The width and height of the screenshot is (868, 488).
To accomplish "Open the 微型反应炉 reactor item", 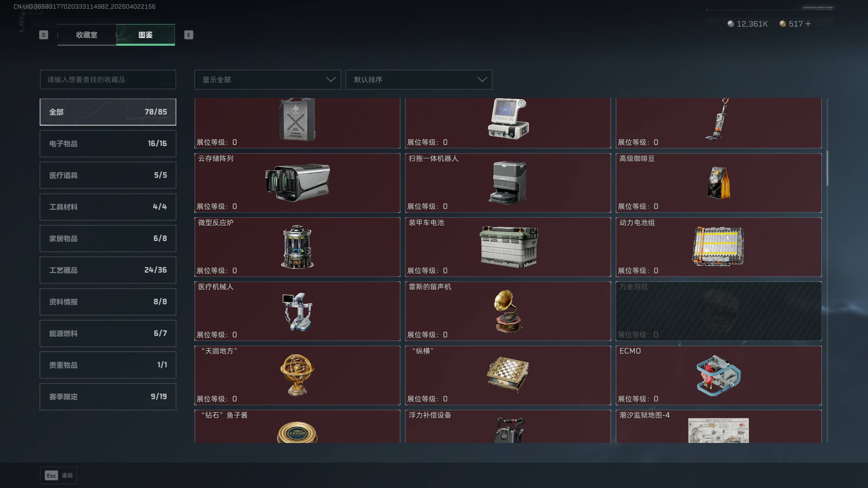I will 297,247.
